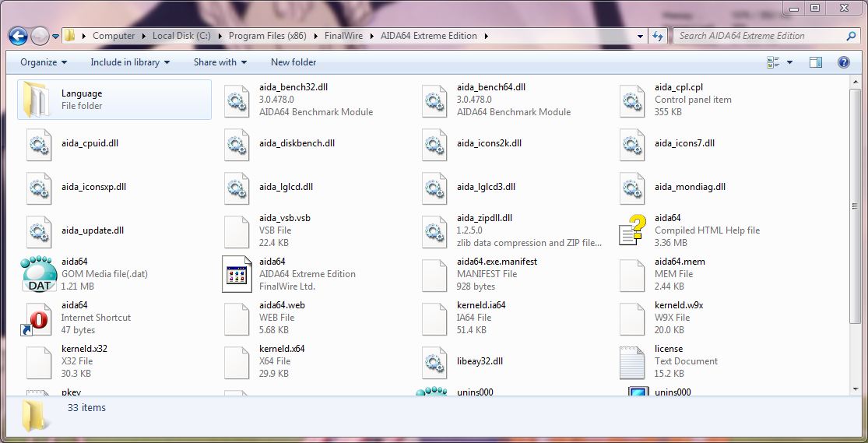
Task: Click the Change your view icon
Action: point(773,62)
